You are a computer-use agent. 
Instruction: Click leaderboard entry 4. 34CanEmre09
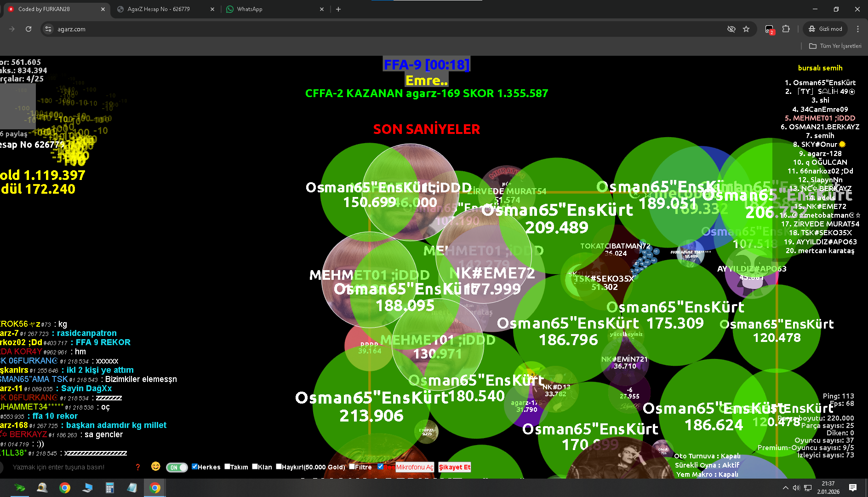point(820,110)
